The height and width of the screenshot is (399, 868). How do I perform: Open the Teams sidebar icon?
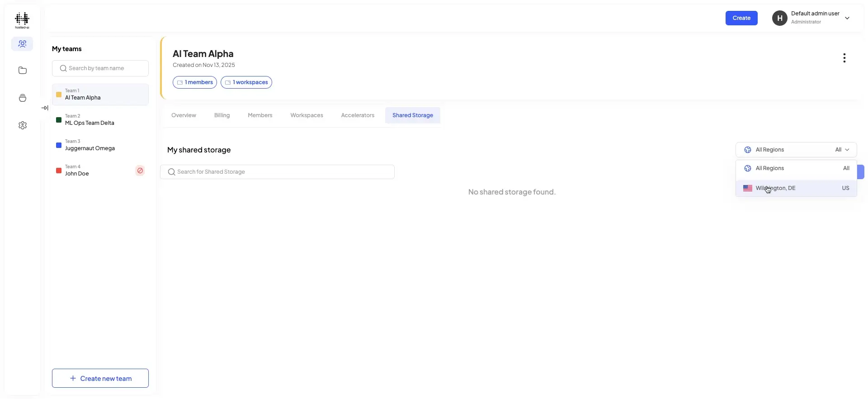pos(22,44)
